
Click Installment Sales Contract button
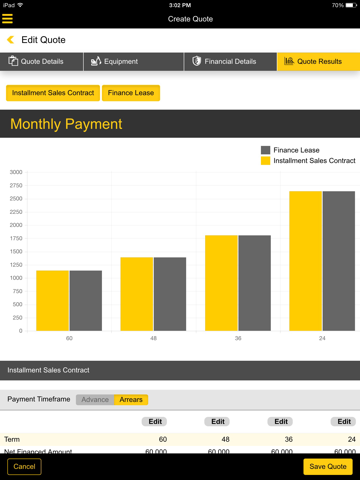(x=53, y=93)
